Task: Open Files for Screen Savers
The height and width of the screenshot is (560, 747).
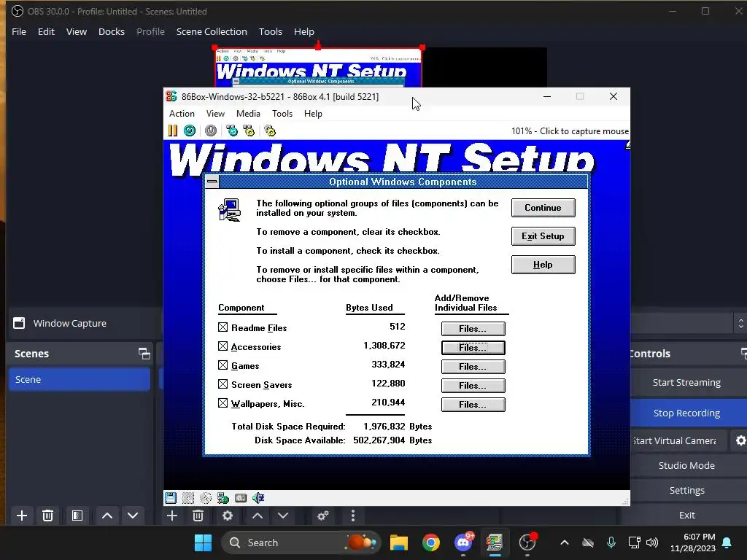Action: click(x=473, y=385)
